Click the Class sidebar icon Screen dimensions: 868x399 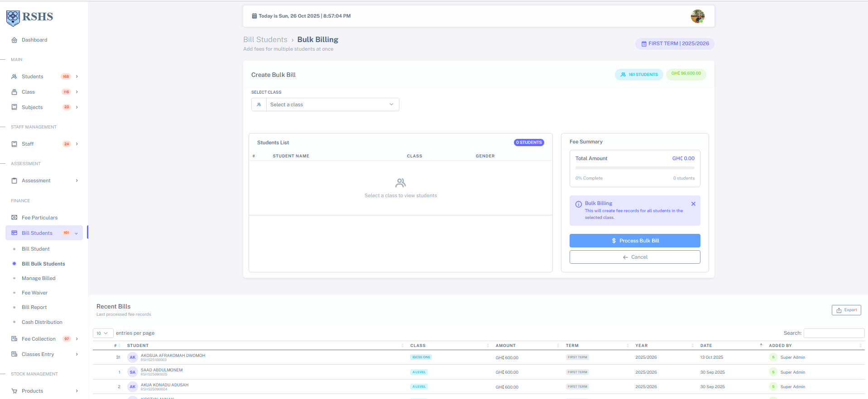click(x=14, y=92)
